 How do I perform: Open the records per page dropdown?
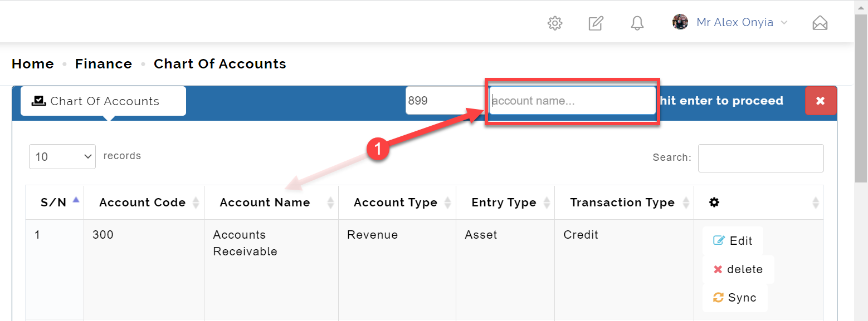click(x=62, y=156)
